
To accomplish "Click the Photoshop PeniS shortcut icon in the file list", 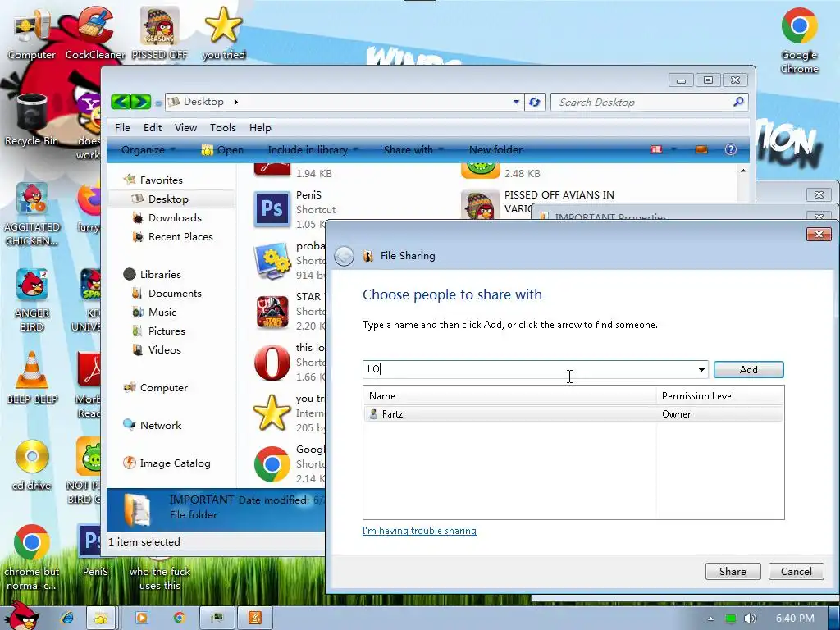I will coord(272,209).
